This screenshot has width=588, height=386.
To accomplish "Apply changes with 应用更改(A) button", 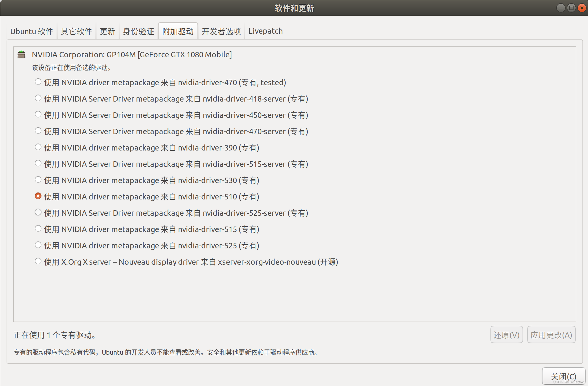I will [551, 334].
